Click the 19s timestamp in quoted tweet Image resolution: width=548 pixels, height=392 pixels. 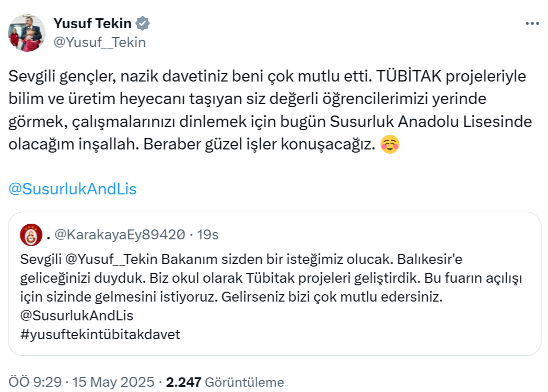tap(208, 235)
